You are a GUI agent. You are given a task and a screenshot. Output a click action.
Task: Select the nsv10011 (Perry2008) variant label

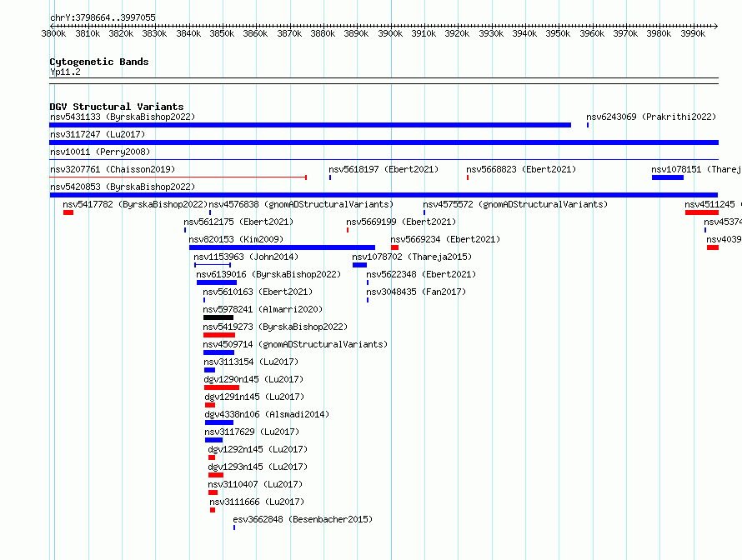(x=100, y=152)
